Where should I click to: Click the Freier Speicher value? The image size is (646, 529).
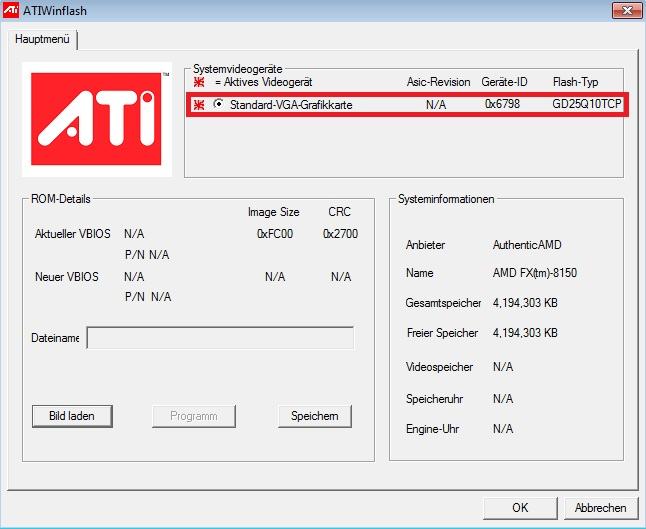tap(525, 333)
